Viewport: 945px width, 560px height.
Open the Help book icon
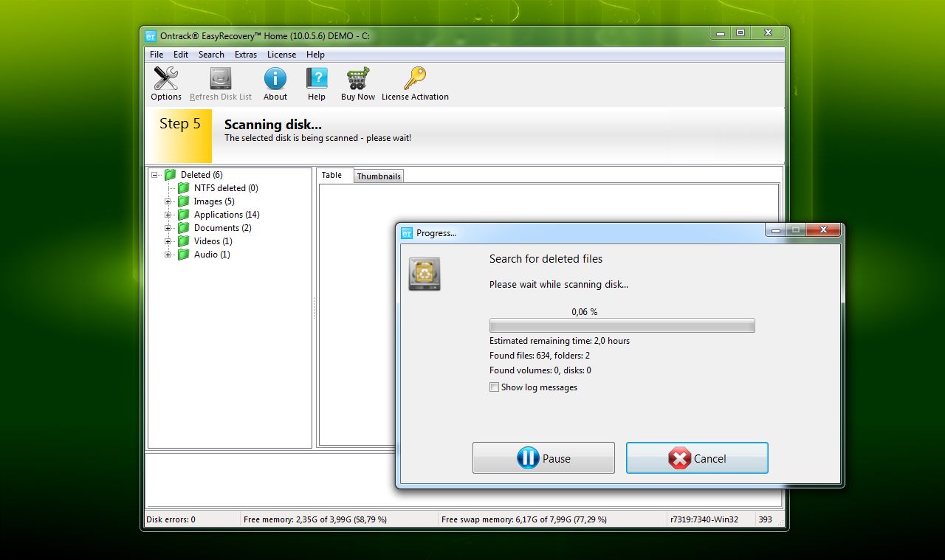pyautogui.click(x=317, y=78)
